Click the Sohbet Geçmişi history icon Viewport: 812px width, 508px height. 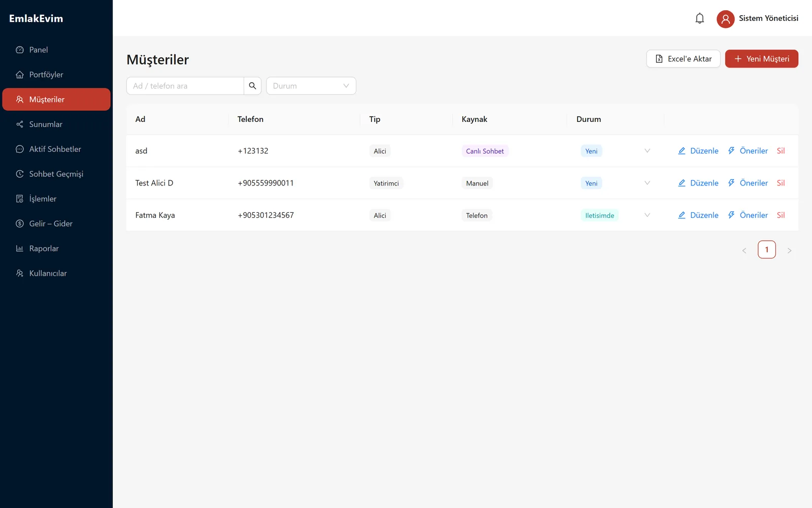pyautogui.click(x=20, y=174)
